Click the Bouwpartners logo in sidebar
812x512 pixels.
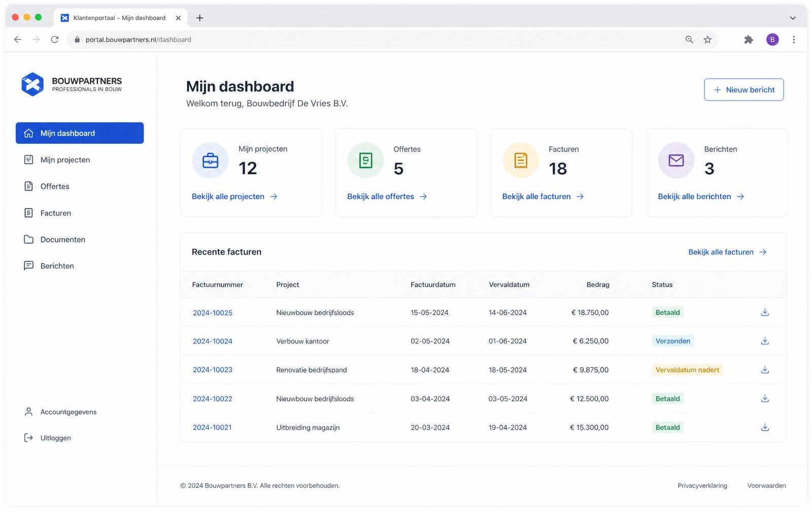click(x=72, y=84)
